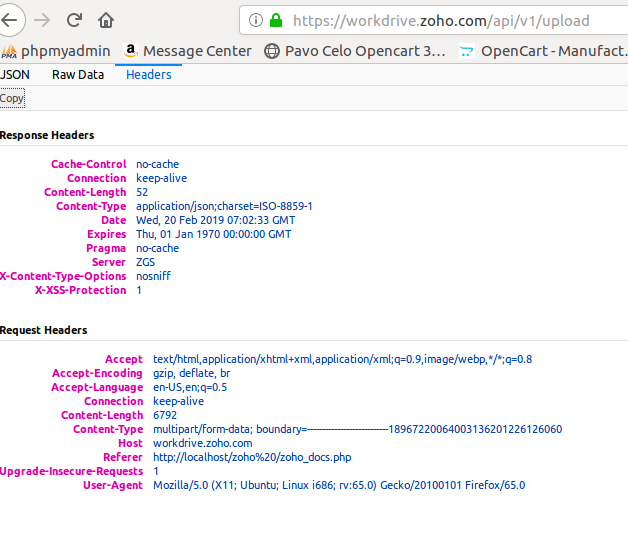Click the workdrive.zoho.com URL address field

(440, 20)
